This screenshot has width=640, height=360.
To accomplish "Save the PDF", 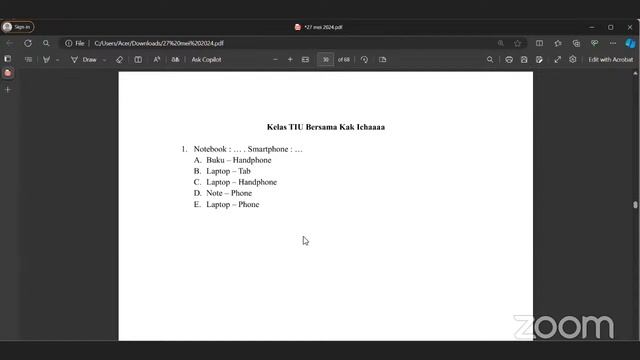I will pyautogui.click(x=524, y=60).
